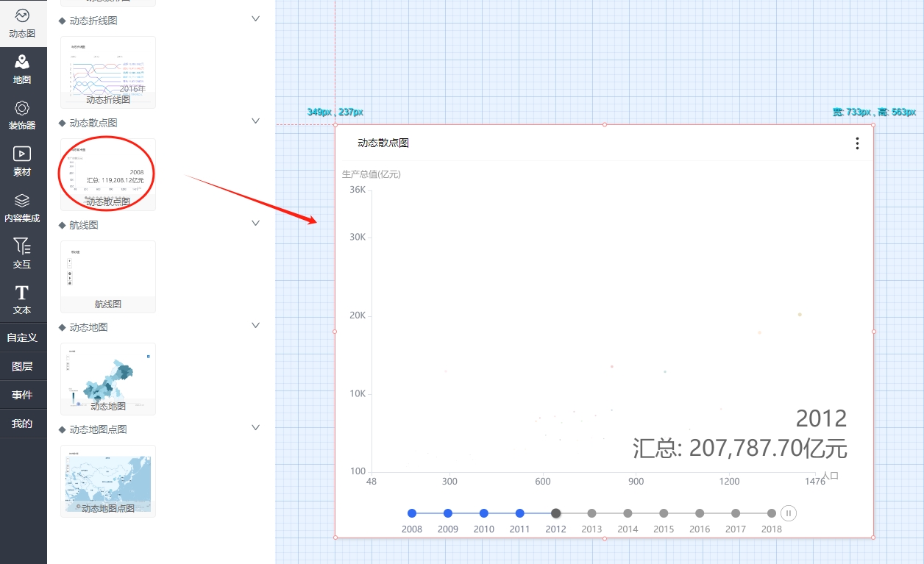The width and height of the screenshot is (924, 564).
Task: Jump to 2015 on the timeline
Action: coord(664,513)
